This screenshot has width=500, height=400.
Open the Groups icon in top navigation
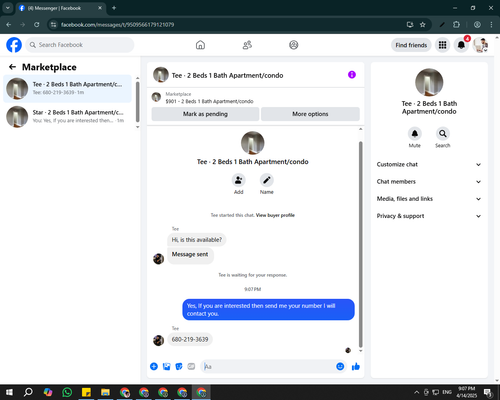click(294, 45)
